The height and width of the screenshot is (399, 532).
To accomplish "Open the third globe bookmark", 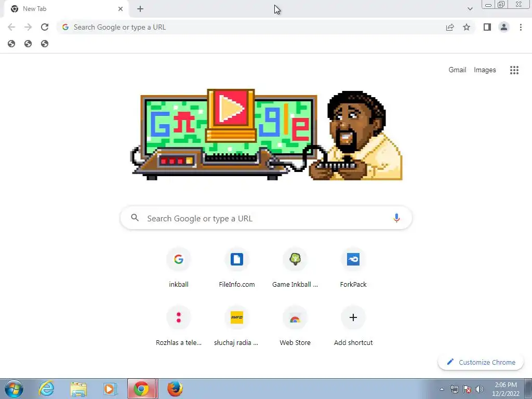I will tap(45, 44).
